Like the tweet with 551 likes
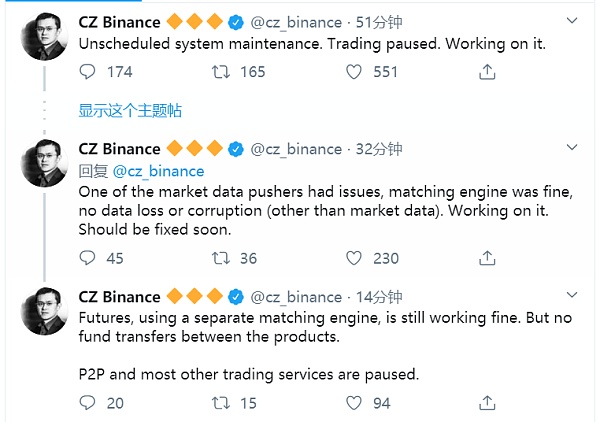600x422 pixels. click(353, 72)
